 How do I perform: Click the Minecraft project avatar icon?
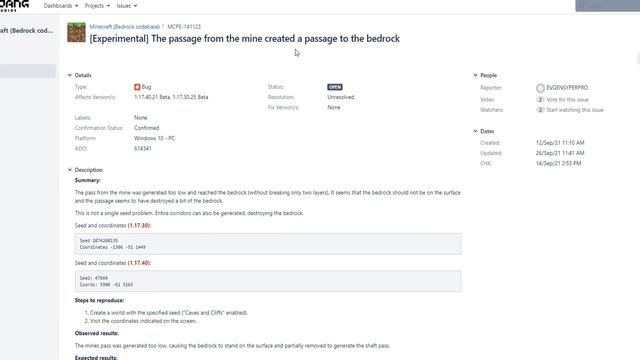[76, 32]
